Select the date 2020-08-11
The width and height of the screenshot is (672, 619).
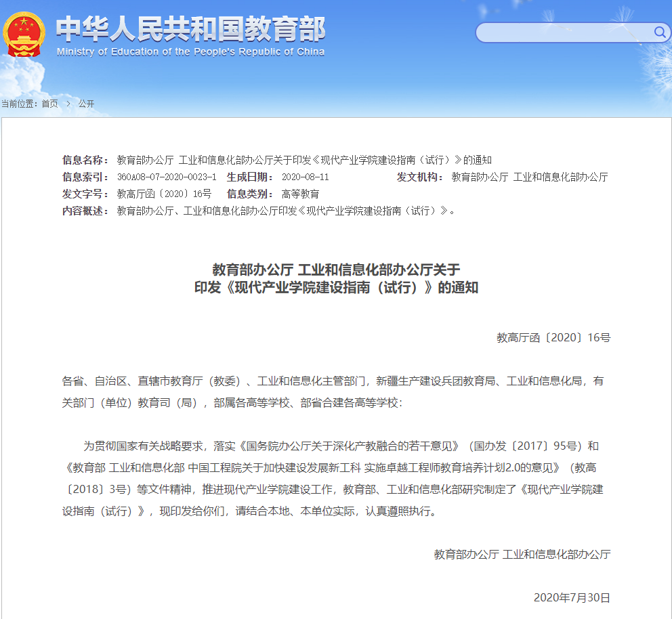point(305,177)
